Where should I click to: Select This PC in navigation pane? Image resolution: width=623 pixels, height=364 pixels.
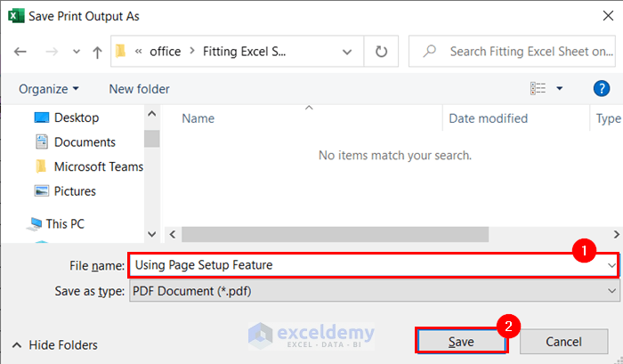(x=65, y=223)
